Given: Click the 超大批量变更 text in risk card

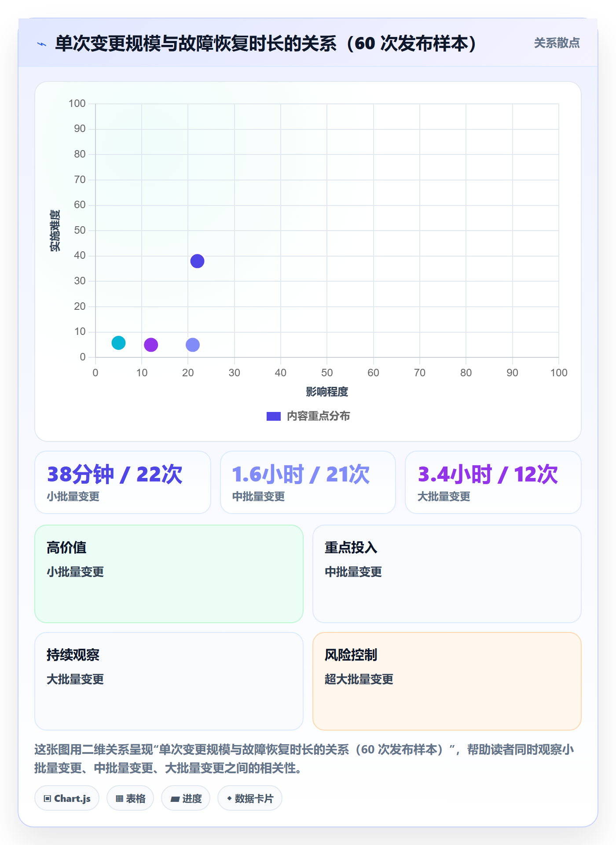Looking at the screenshot, I should pos(359,679).
